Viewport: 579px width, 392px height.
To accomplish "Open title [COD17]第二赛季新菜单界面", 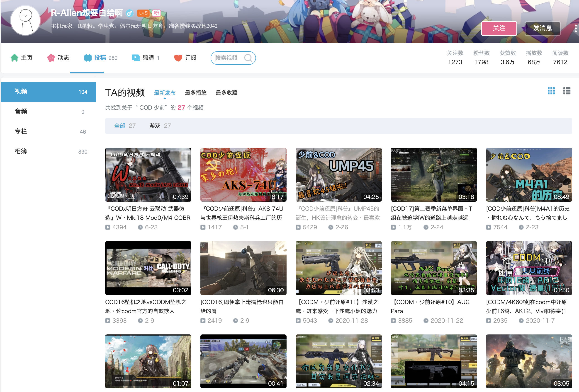I will (431, 213).
